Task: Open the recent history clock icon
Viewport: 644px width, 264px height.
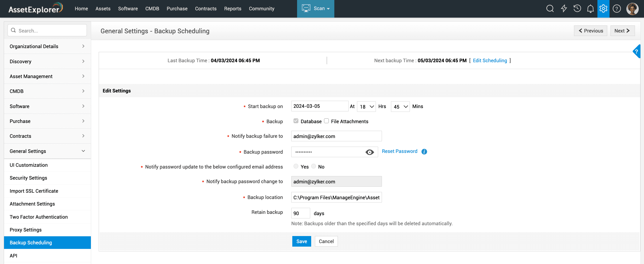Action: (577, 9)
